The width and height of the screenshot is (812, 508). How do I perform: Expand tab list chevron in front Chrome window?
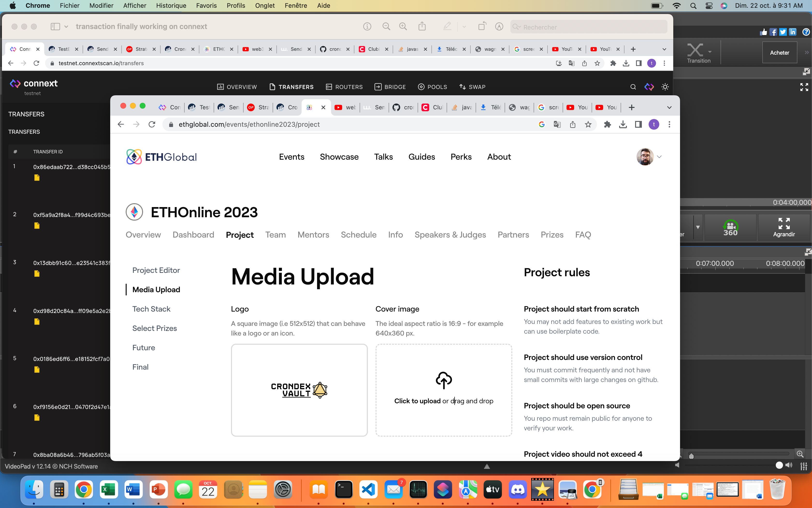(x=669, y=107)
